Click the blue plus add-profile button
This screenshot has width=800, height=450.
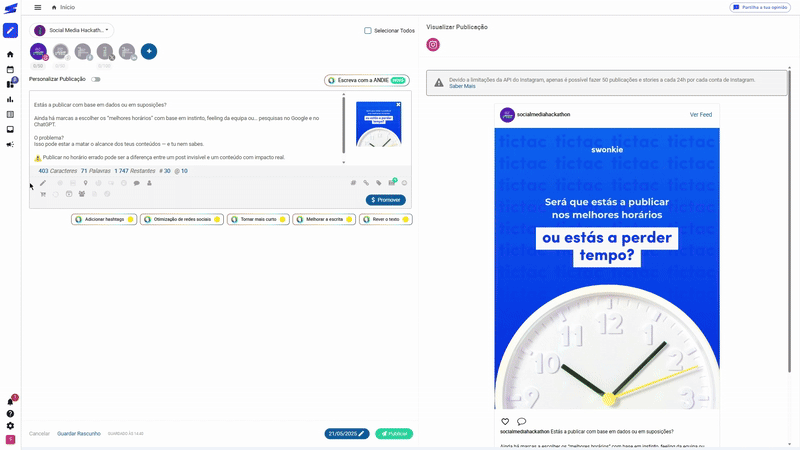148,51
